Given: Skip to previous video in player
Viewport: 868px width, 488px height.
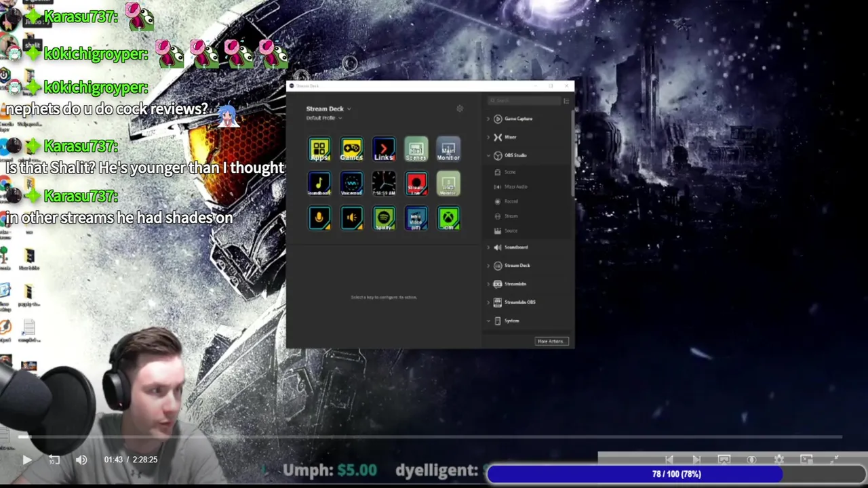Looking at the screenshot, I should point(669,460).
